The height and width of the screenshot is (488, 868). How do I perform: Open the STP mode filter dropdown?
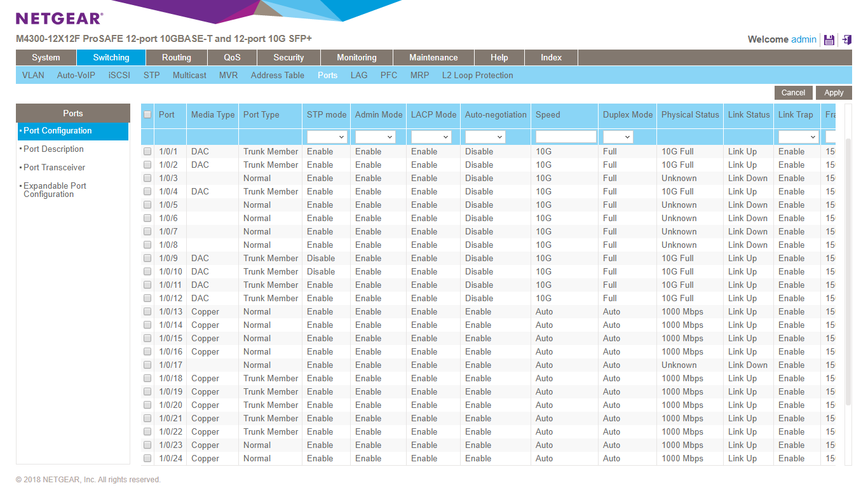click(327, 137)
